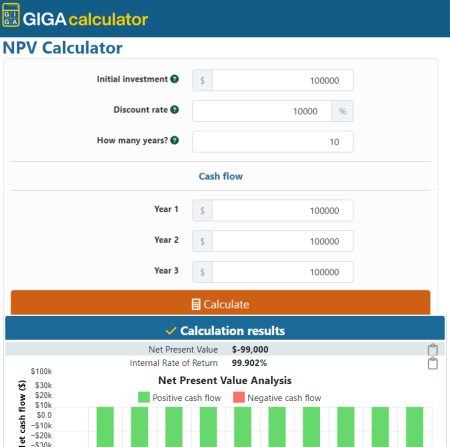This screenshot has width=450, height=447.
Task: Click the Internal Rate of Return label
Action: [x=174, y=363]
